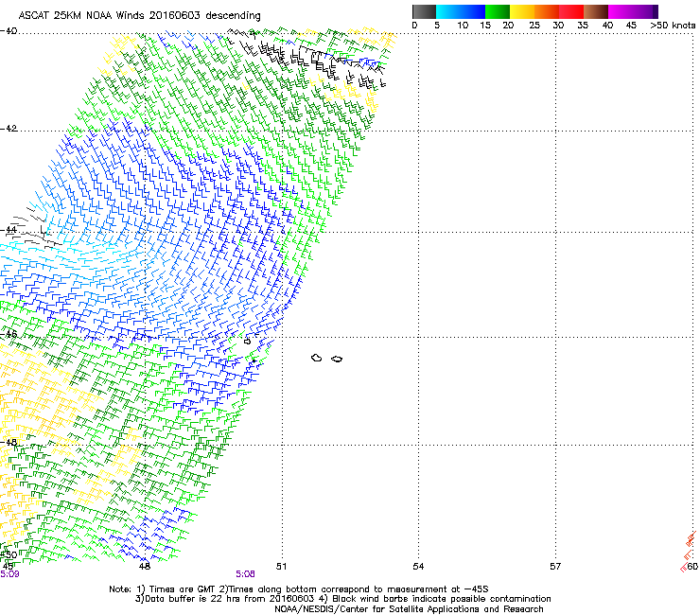
Task: Select the brown 35-40 knots legend segment
Action: point(596,11)
